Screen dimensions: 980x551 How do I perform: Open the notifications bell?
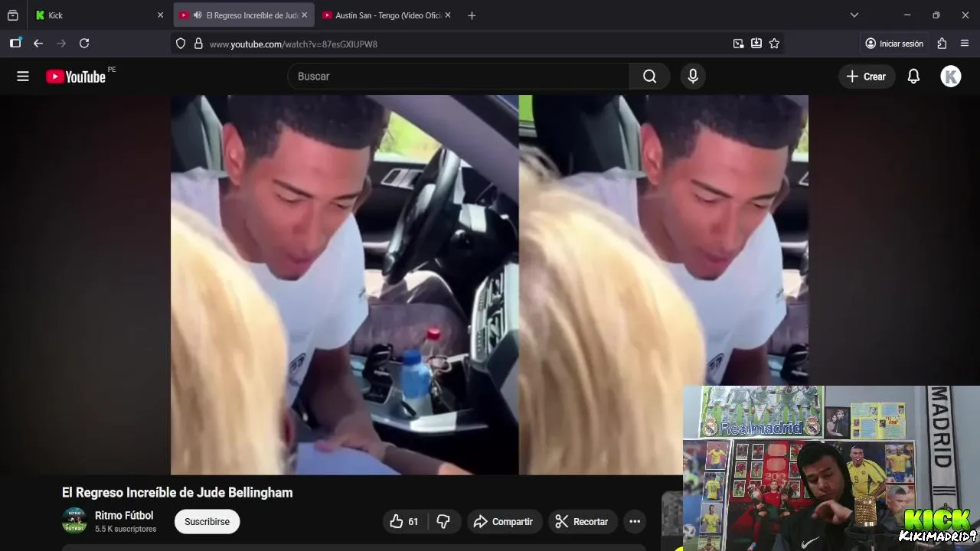tap(913, 77)
